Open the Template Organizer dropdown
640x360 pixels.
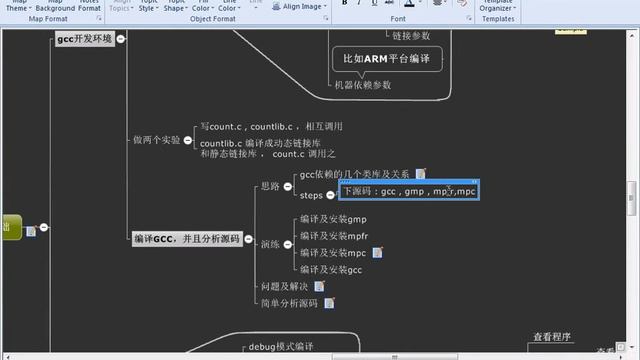[x=498, y=6]
